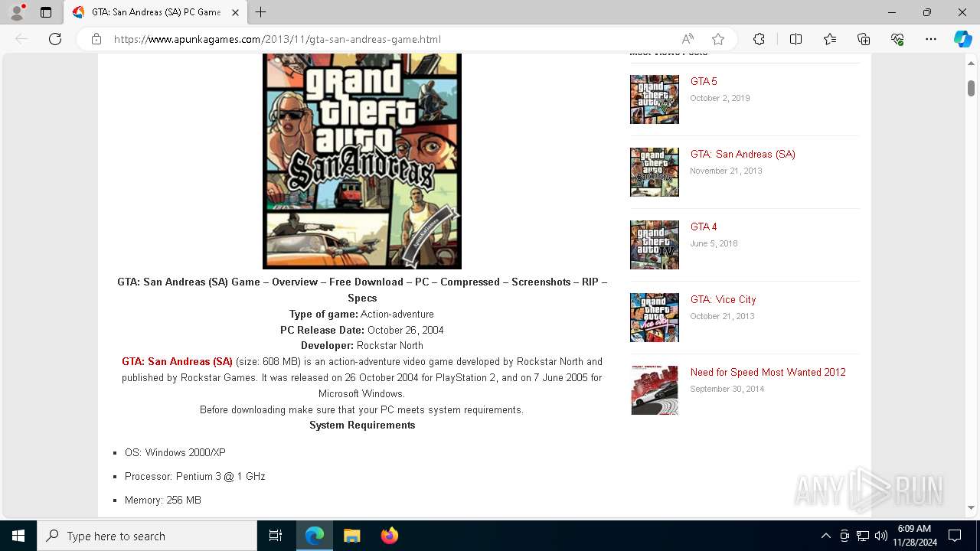Click the scrollbar down arrow

[971, 507]
